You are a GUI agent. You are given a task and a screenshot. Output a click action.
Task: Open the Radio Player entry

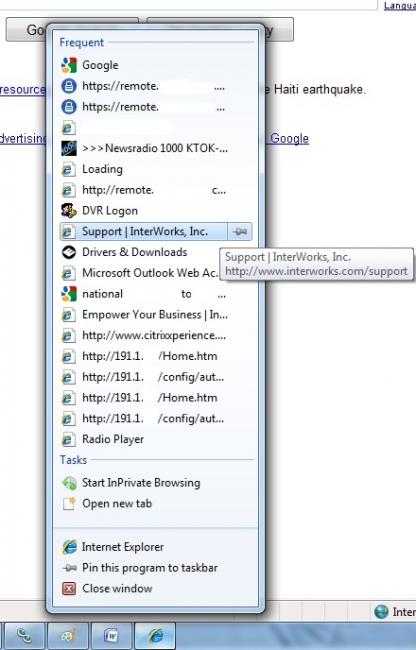[156, 439]
